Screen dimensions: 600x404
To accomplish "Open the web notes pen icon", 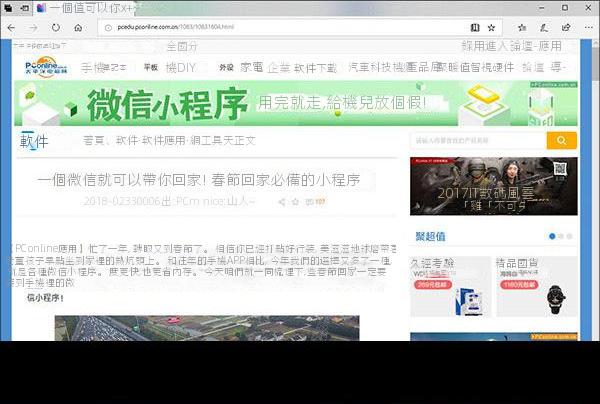I will coord(544,28).
